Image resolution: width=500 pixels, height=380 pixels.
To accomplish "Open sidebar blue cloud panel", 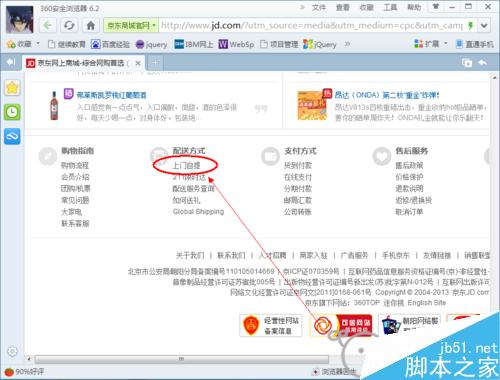I will [x=12, y=136].
